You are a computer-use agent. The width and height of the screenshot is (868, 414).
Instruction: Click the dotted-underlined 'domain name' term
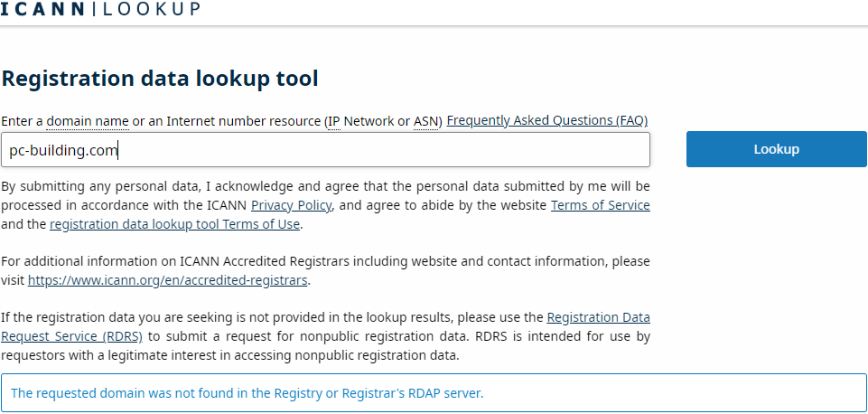88,121
